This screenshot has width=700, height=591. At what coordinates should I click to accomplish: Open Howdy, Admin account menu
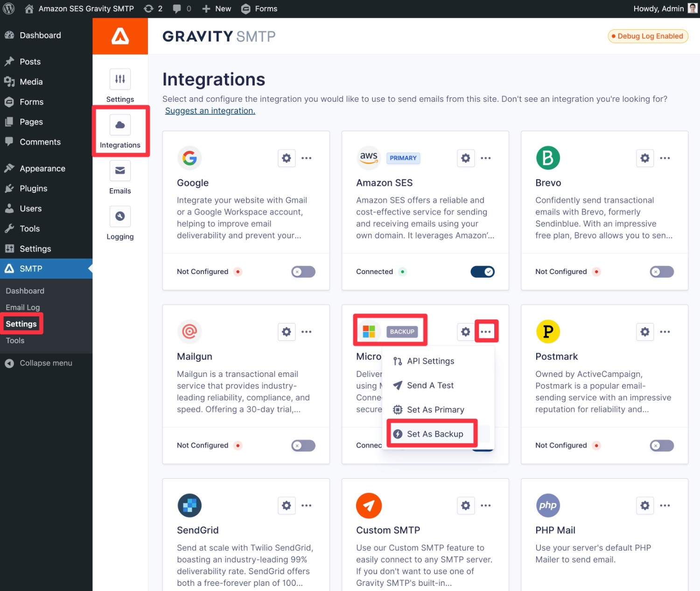(665, 9)
